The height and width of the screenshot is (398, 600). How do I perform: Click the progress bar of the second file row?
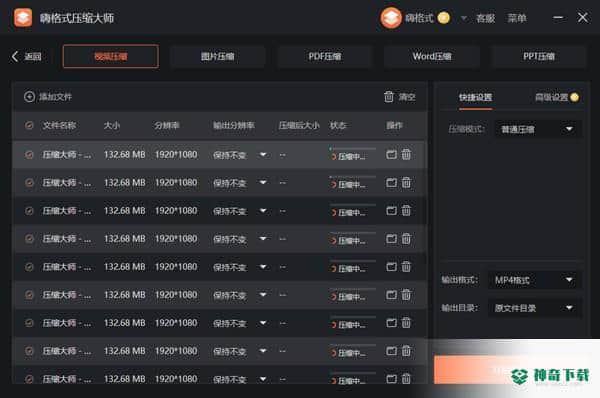point(352,176)
